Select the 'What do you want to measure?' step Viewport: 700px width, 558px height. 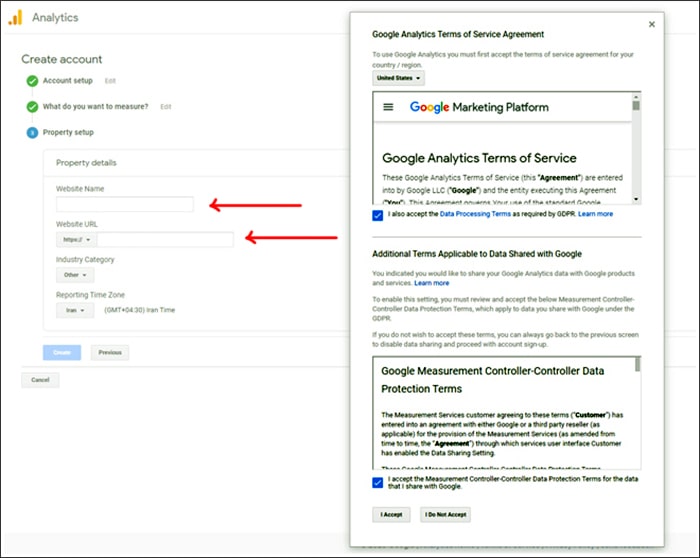coord(95,106)
